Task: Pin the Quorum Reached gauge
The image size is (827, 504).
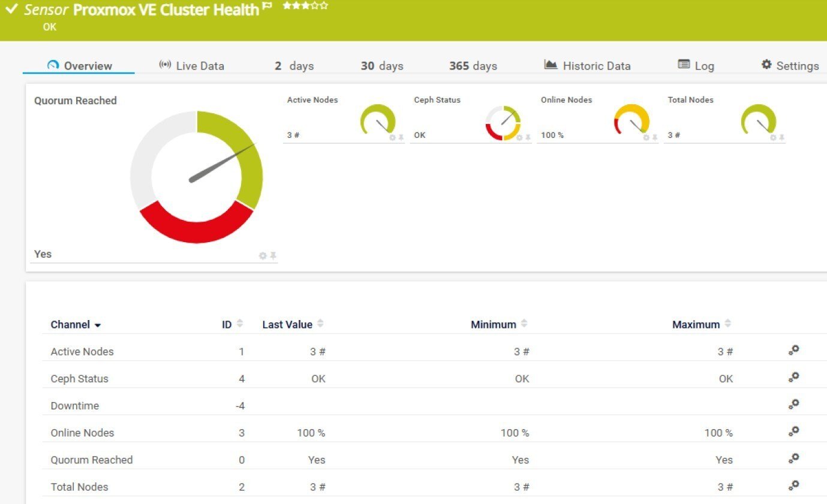Action: (x=273, y=256)
